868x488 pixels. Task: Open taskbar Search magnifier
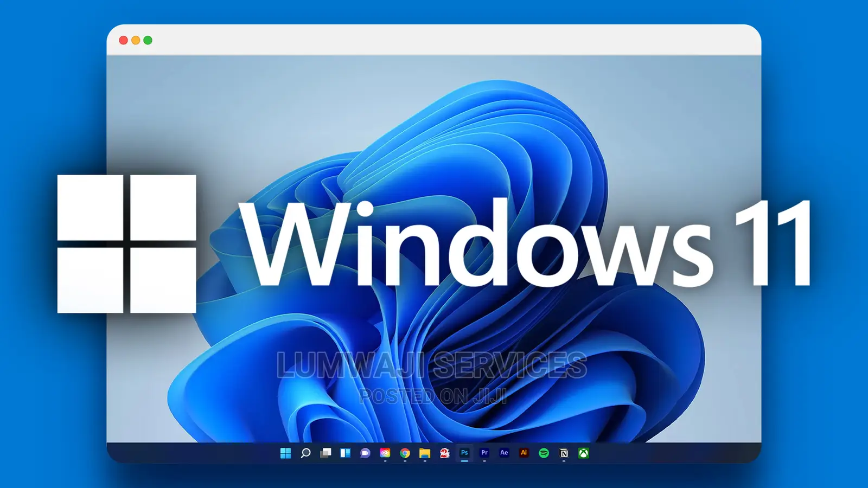coord(305,453)
